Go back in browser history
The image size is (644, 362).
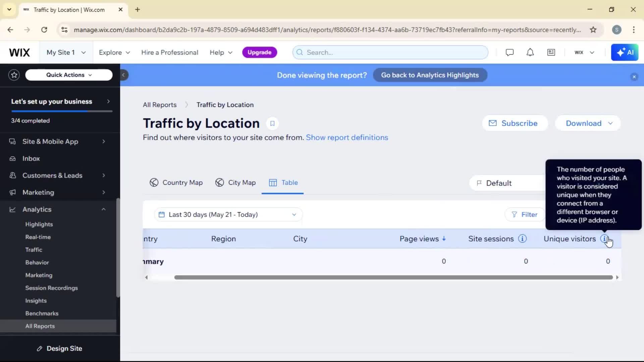10,30
